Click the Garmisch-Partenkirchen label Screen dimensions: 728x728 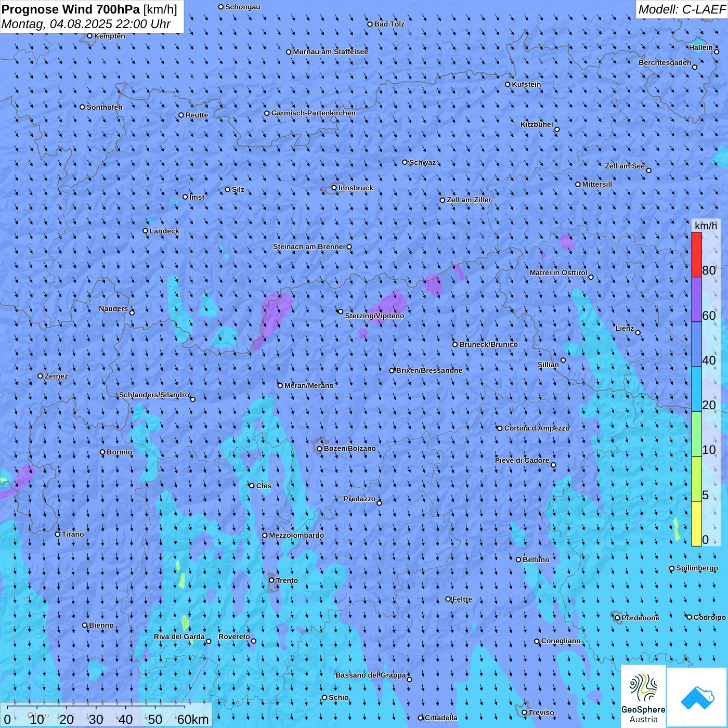[x=314, y=113]
